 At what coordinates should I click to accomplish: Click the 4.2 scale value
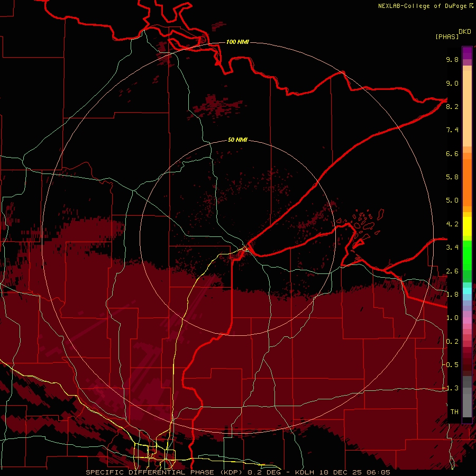point(452,224)
